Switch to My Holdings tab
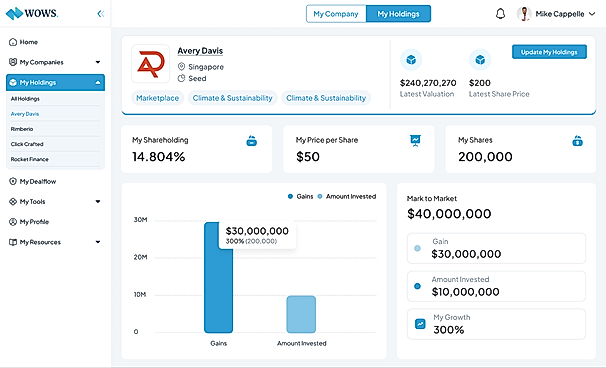Screen dimensions: 606x368 [x=398, y=14]
